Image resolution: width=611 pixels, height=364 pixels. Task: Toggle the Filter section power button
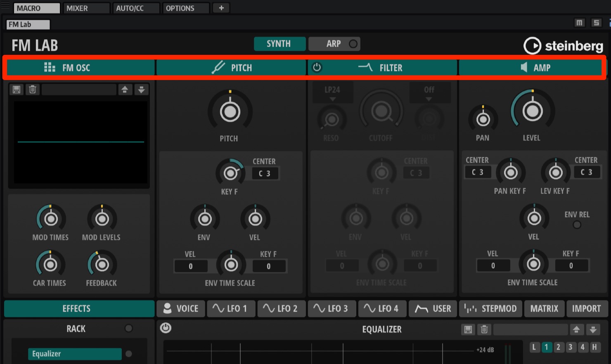click(x=317, y=67)
